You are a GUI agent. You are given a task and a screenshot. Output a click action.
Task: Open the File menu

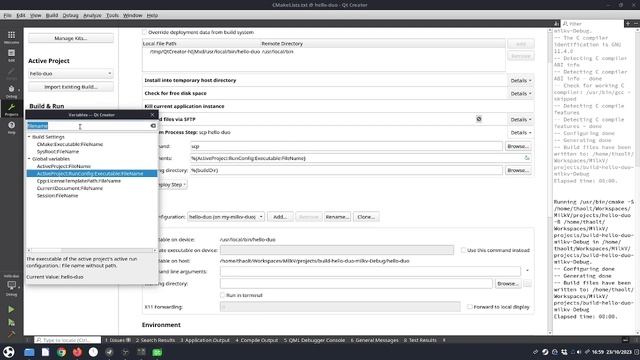tap(7, 15)
